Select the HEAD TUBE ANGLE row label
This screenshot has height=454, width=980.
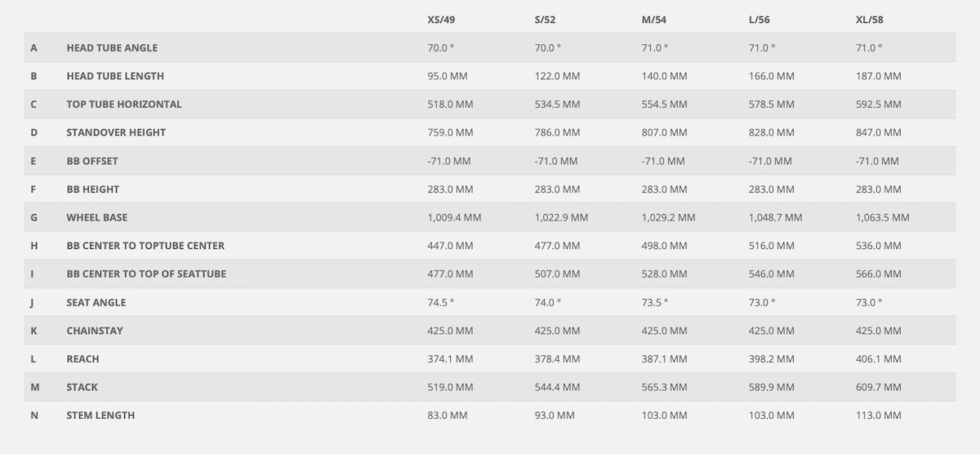coord(112,48)
